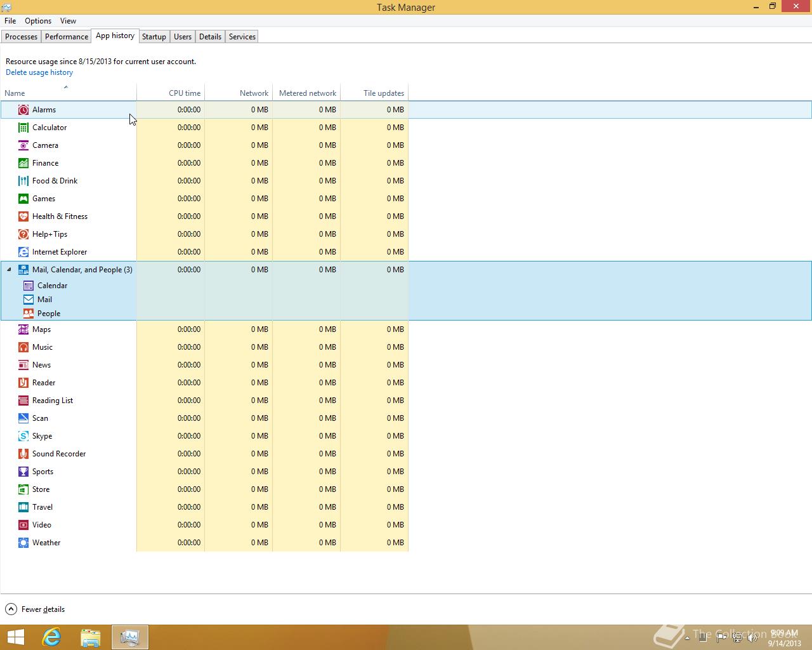Click Delete usage history link
812x650 pixels.
(39, 72)
